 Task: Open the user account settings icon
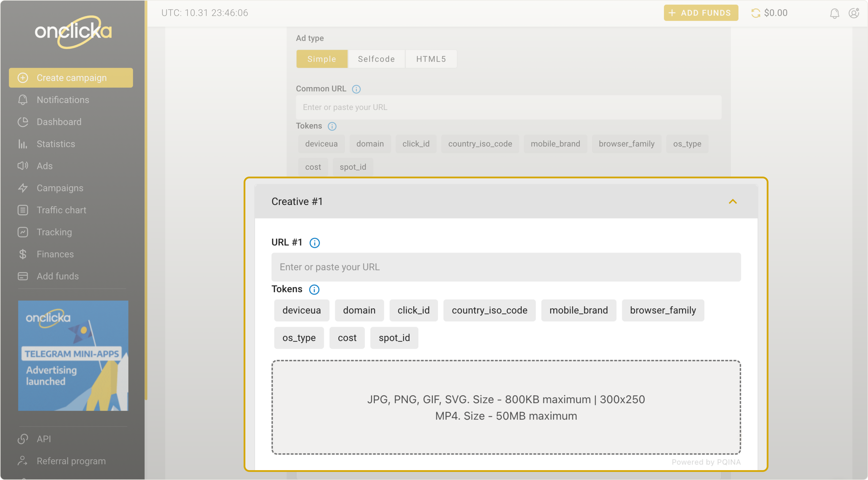(854, 13)
